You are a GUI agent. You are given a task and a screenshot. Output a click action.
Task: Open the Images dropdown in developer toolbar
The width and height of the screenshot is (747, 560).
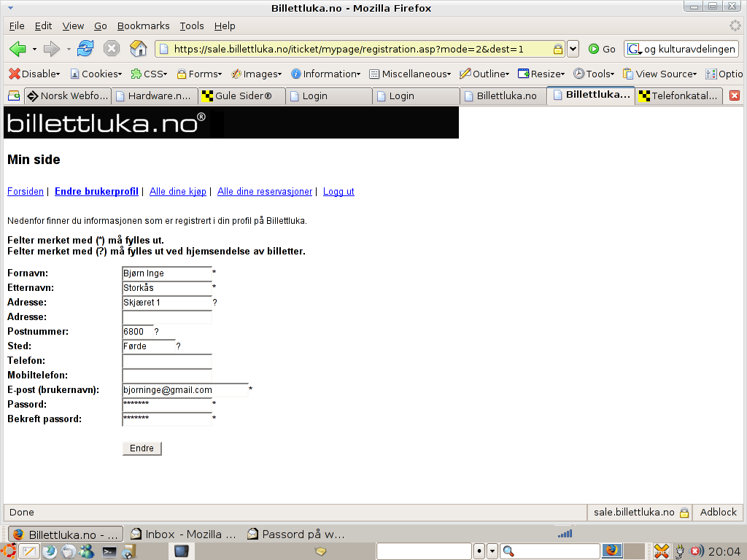tap(256, 74)
